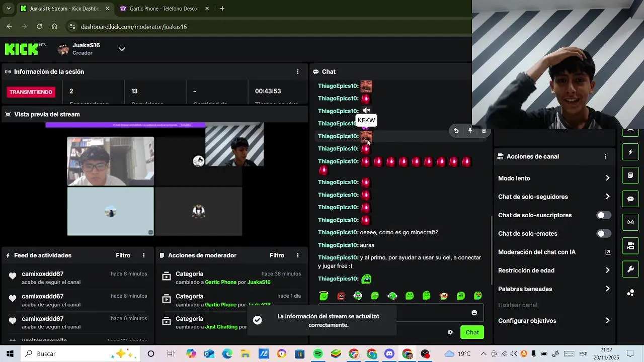Expand Restricción de edad options
644x362 pixels.
(607, 270)
